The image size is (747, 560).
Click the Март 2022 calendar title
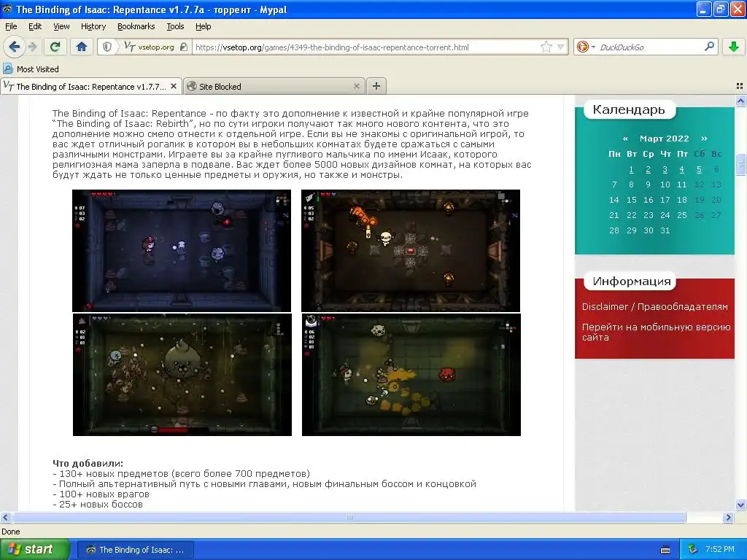tap(664, 139)
